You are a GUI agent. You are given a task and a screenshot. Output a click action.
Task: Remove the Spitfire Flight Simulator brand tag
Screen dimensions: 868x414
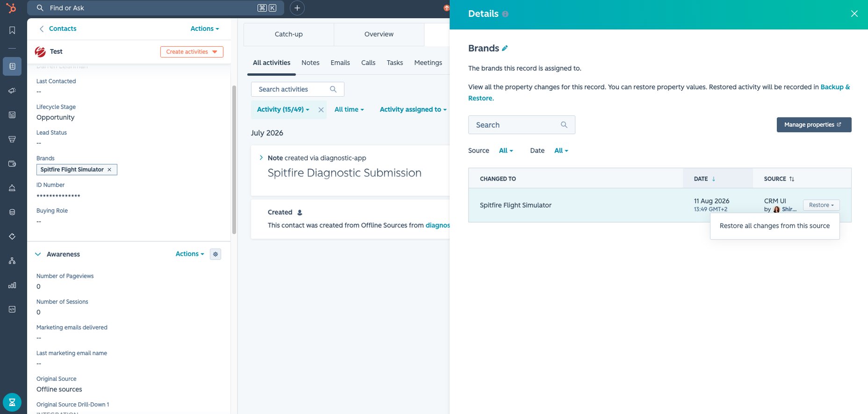click(109, 170)
